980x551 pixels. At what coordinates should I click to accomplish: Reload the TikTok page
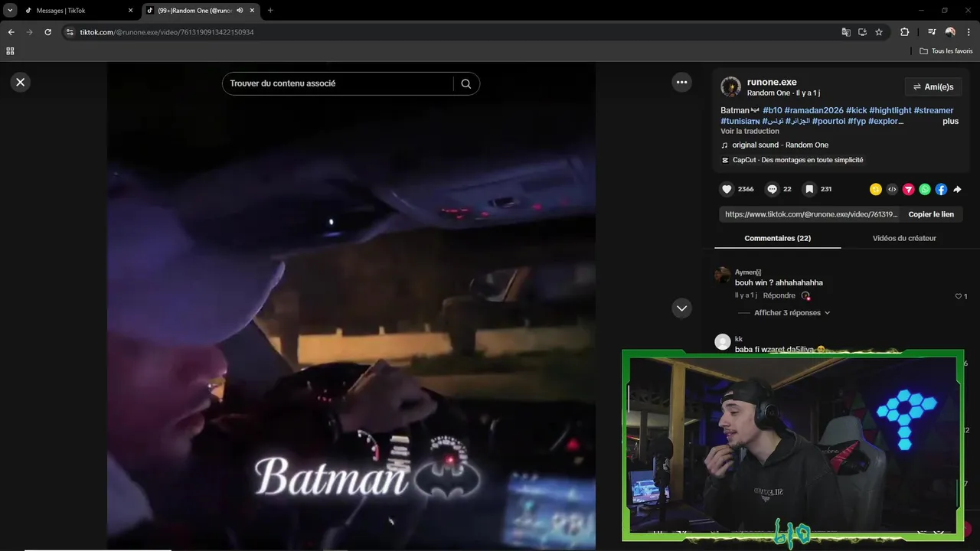(x=47, y=32)
